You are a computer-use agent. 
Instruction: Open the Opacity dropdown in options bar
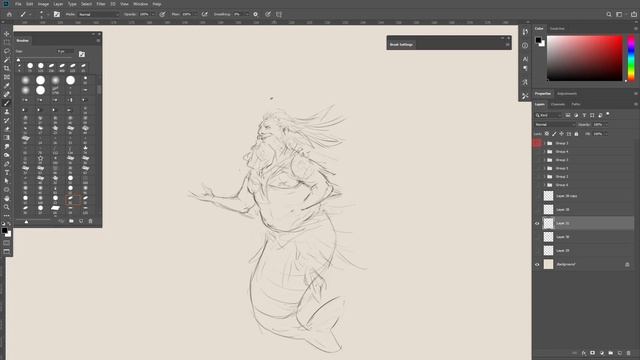coord(153,14)
